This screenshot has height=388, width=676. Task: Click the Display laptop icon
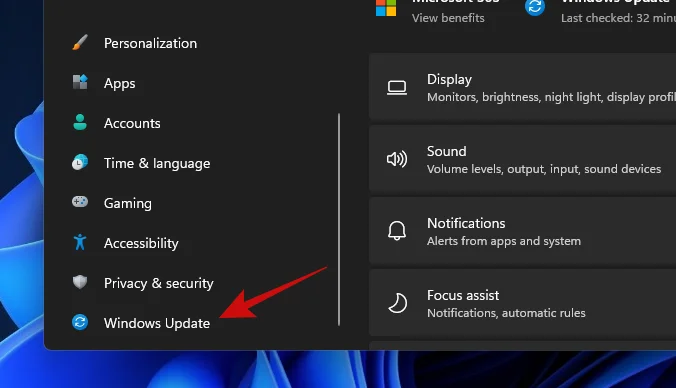[x=397, y=88]
